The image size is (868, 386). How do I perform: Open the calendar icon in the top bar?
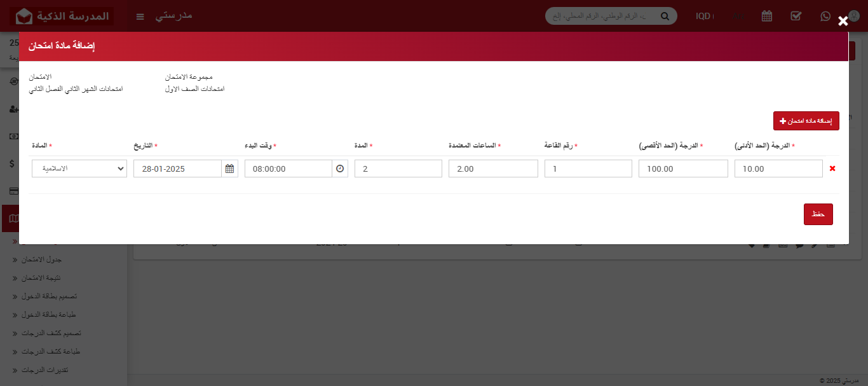pyautogui.click(x=767, y=17)
